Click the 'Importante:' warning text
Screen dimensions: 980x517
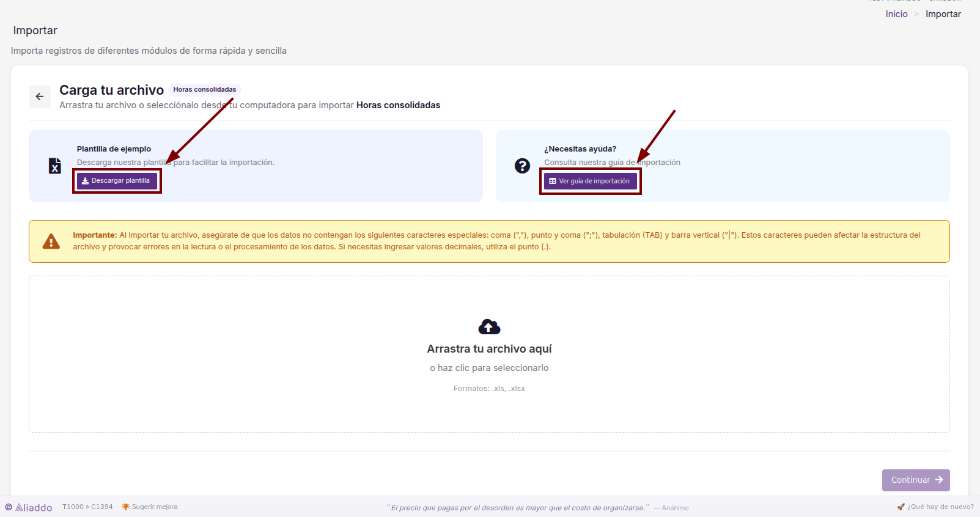95,235
